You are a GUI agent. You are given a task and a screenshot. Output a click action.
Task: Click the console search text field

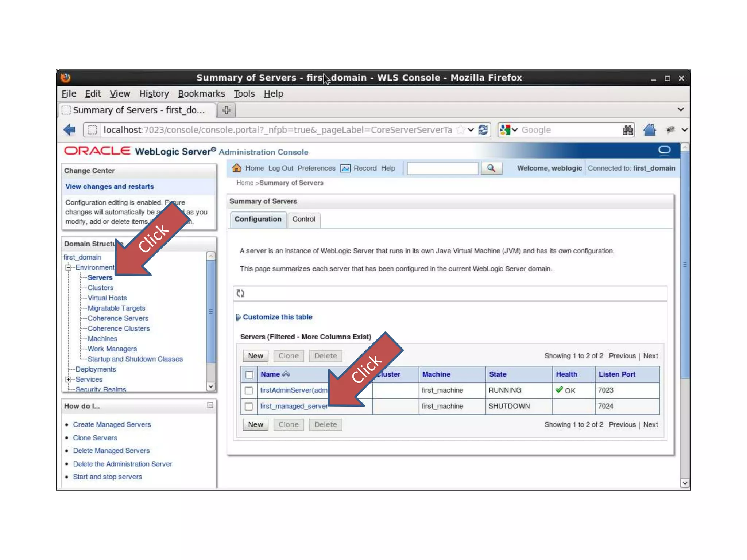442,168
